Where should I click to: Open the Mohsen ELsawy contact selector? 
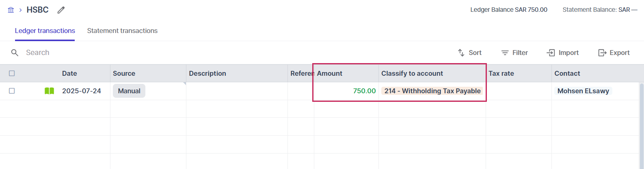coord(583,91)
